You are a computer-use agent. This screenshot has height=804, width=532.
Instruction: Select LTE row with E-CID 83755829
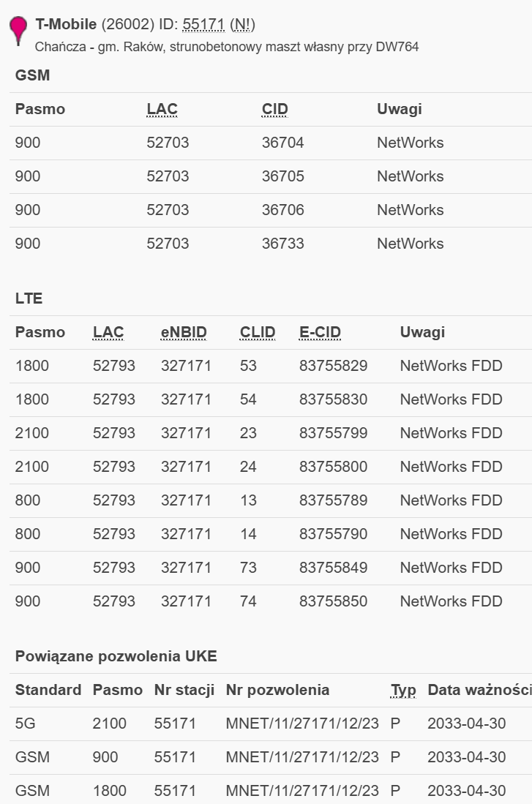(270, 366)
